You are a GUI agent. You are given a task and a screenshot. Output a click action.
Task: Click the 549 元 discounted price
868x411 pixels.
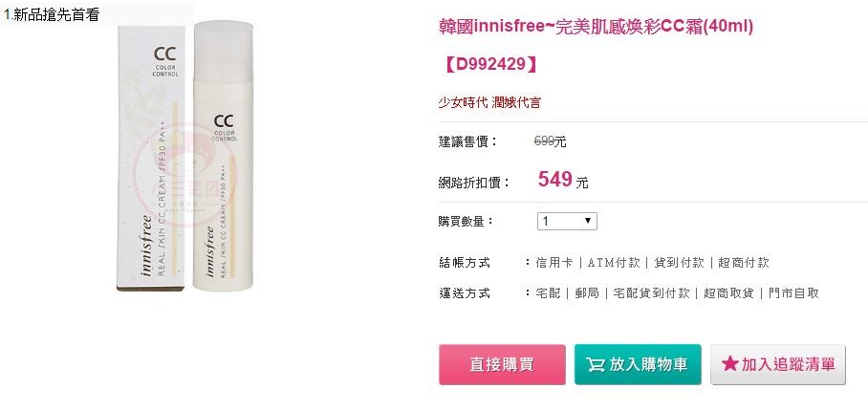(563, 180)
